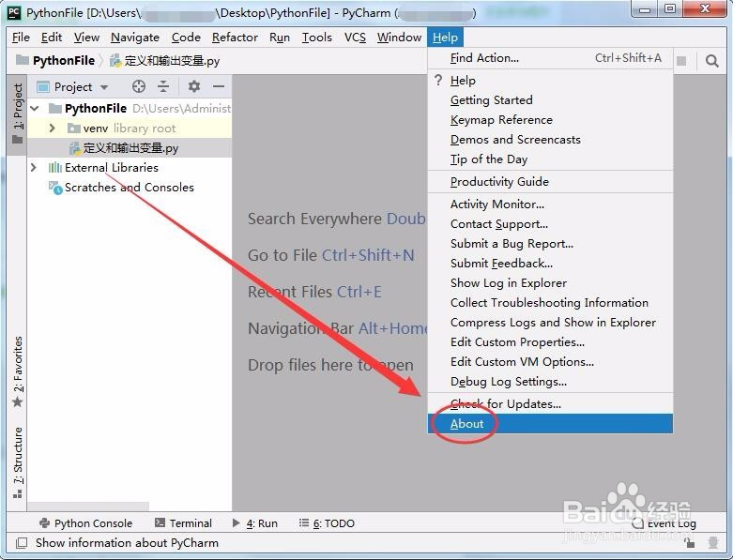Click the PythonFile folder icon in navigation bar

(x=22, y=60)
